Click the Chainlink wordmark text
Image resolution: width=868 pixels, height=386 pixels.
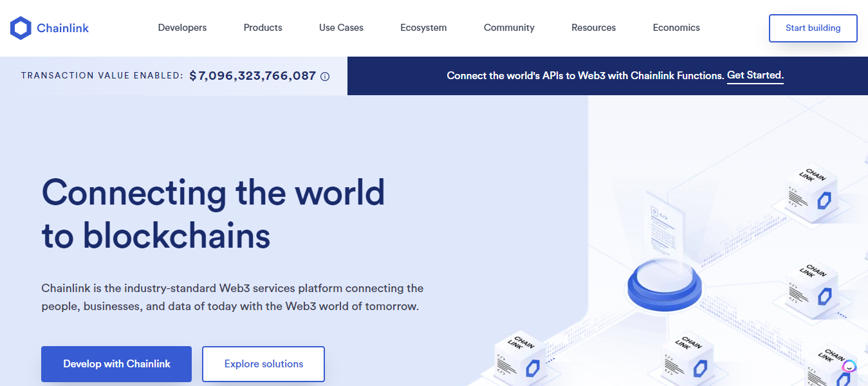63,28
